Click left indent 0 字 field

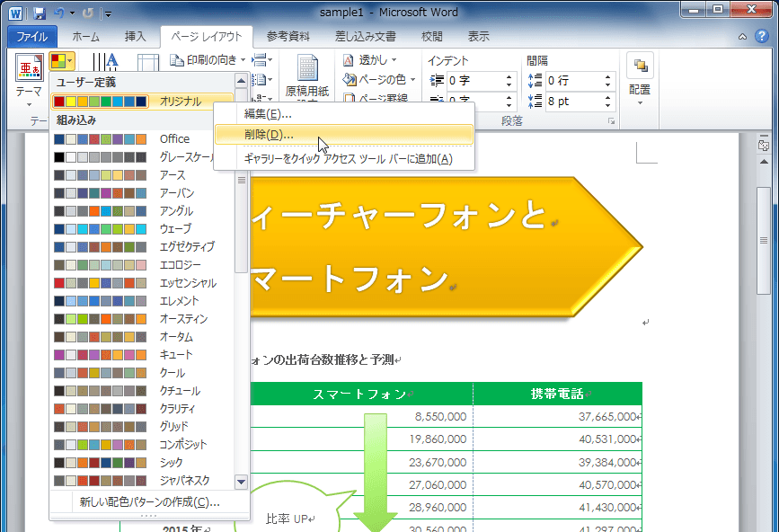pyautogui.click(x=474, y=81)
